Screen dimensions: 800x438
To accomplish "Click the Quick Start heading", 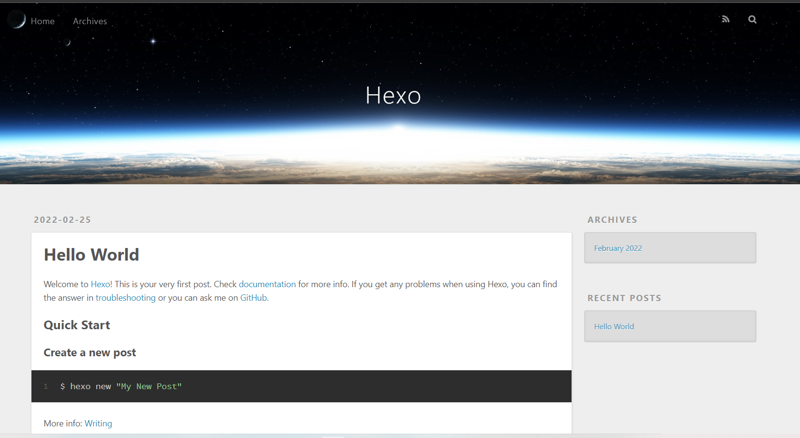I will coord(77,325).
